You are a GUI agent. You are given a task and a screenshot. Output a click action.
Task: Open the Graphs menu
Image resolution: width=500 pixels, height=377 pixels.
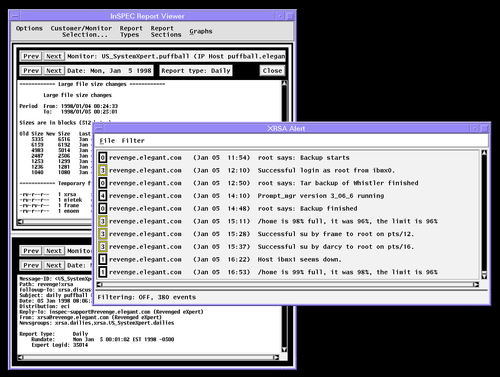point(201,31)
